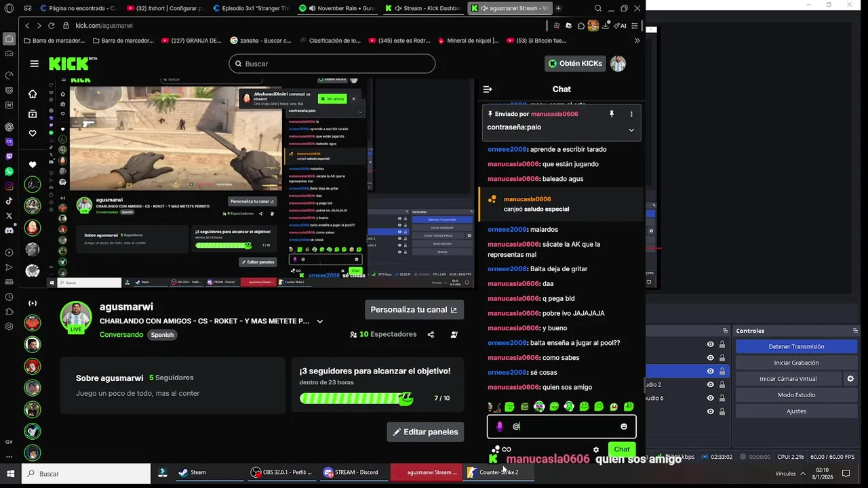Open OBS Virtual Camera settings gear
Viewport: 868px width, 488px height.
coord(850,379)
